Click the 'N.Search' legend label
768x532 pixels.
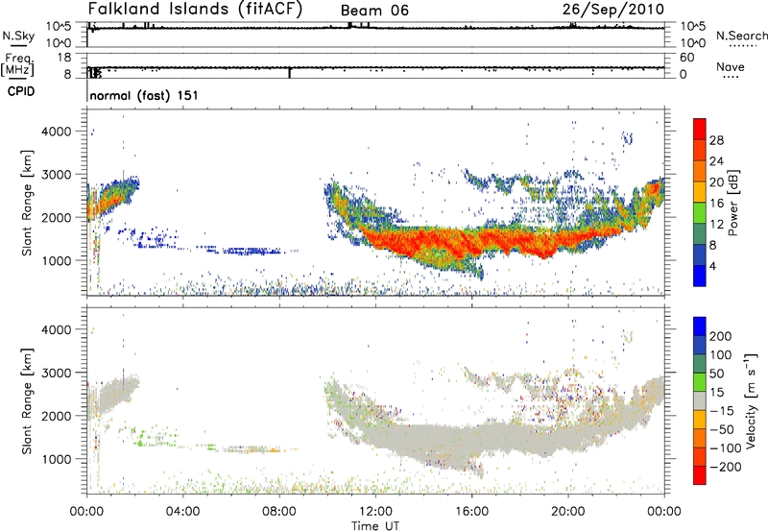741,36
